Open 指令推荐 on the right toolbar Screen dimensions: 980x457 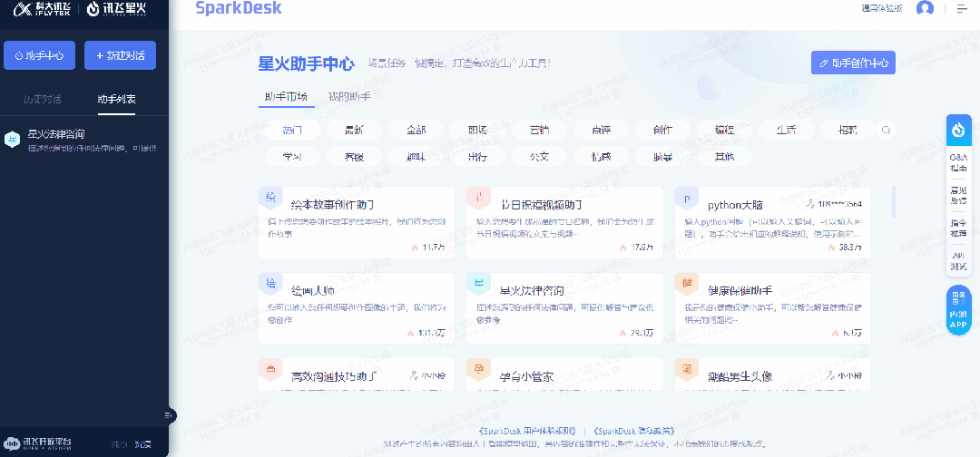pyautogui.click(x=959, y=228)
